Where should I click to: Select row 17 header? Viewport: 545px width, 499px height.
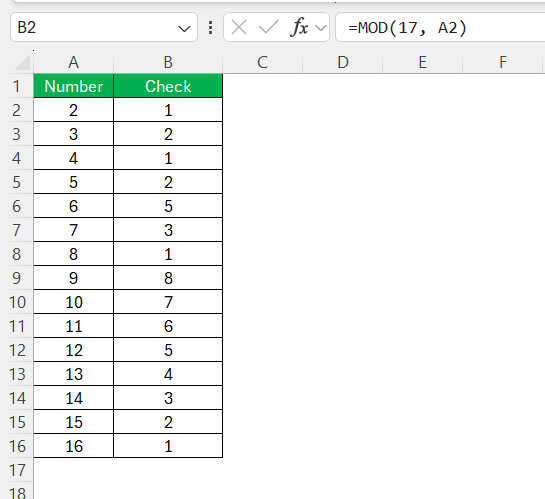(17, 469)
